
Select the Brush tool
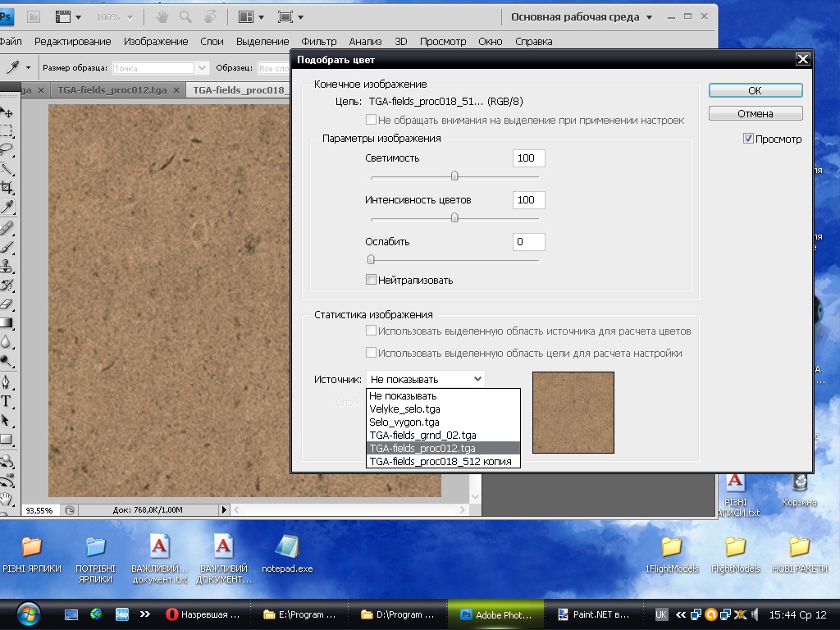tap(7, 247)
